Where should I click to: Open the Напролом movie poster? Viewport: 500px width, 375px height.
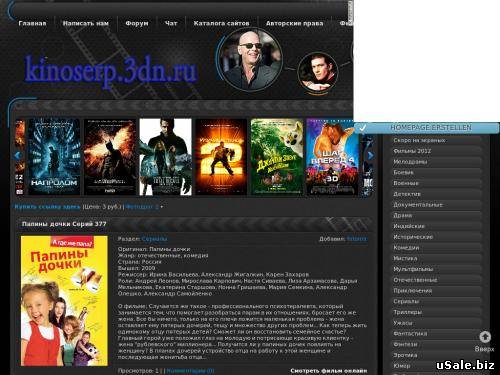tap(54, 157)
